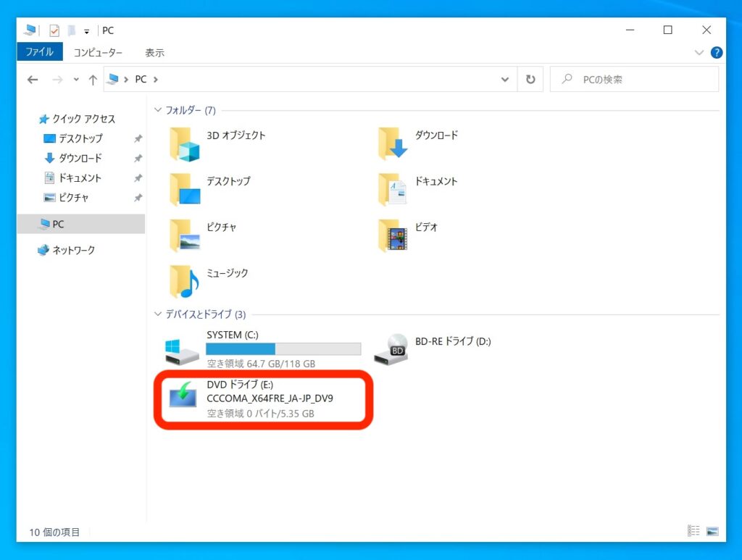Collapse the デバイスとドライブ (3) group
Screen dimensions: 742x560
coord(159,314)
